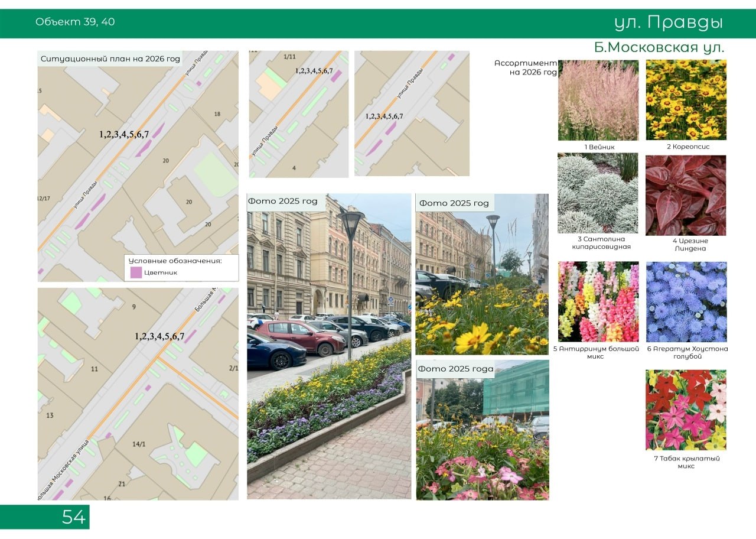Click building 14/1 on the lower map

point(139,444)
